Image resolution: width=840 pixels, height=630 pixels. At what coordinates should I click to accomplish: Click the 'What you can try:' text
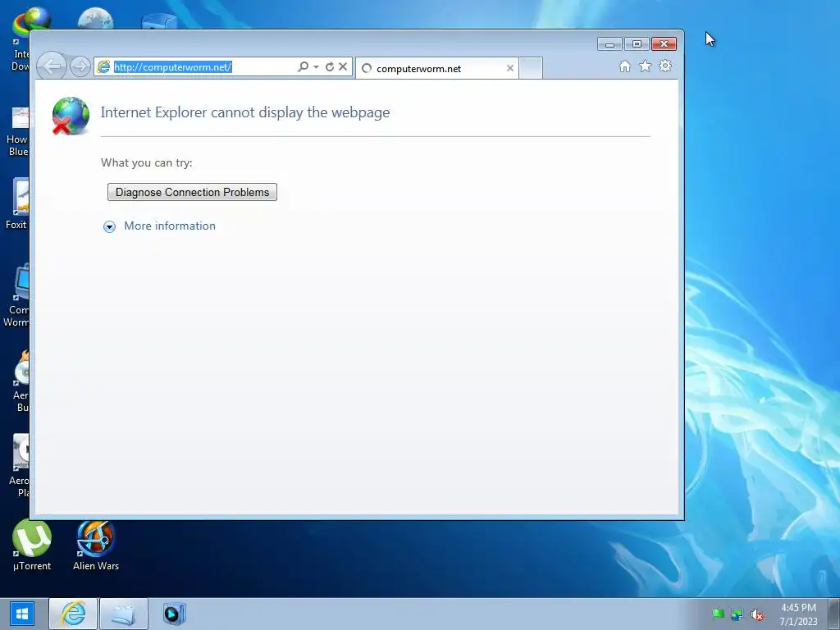[x=146, y=163]
